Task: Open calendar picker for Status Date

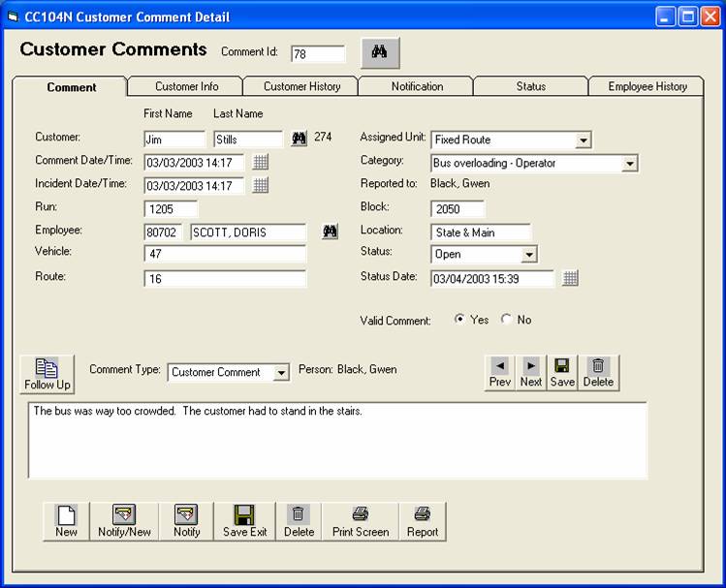Action: (x=570, y=278)
